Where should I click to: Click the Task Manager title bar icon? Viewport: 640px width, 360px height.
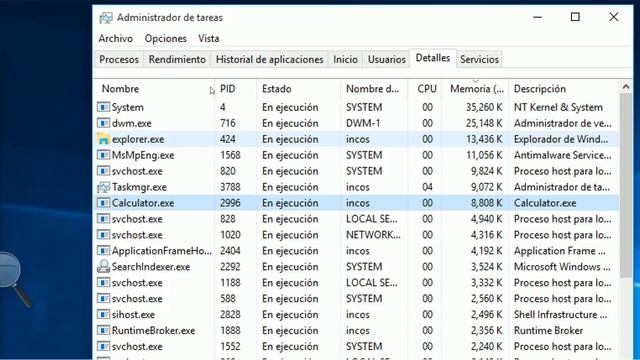click(106, 18)
